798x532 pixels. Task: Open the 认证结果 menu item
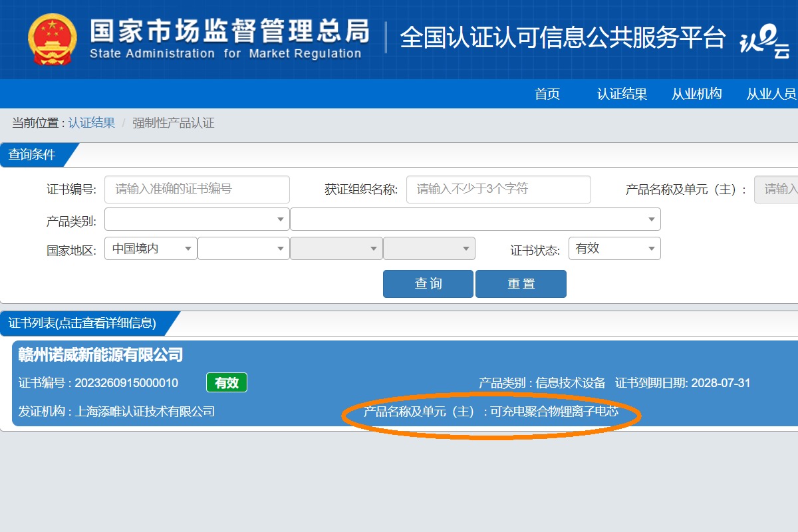point(622,94)
